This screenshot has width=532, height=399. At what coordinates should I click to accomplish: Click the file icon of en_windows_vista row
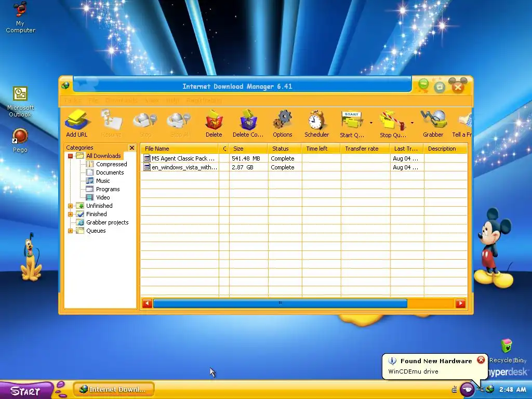click(x=147, y=167)
